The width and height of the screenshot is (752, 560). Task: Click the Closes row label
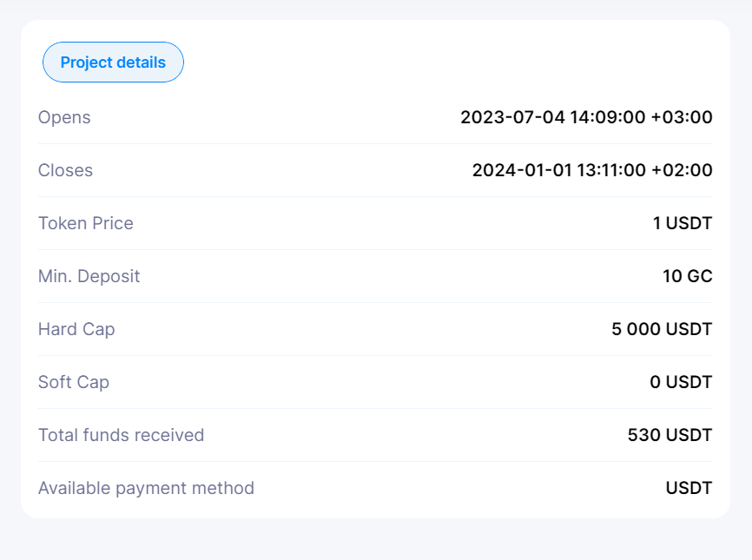[x=65, y=170]
